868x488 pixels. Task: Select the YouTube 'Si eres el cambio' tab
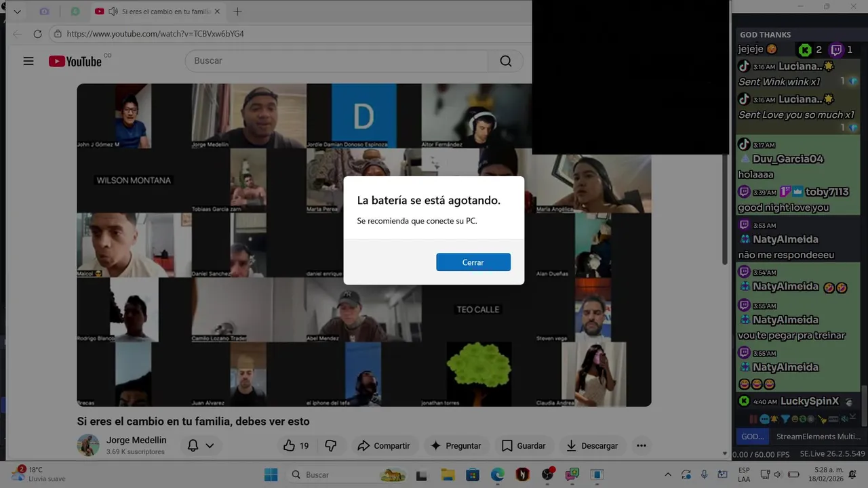157,12
